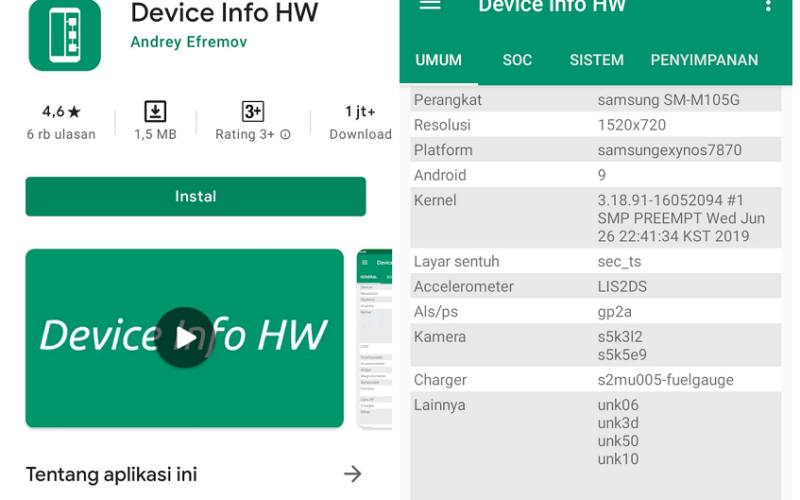Select the Layar sentuh value sec_ts
This screenshot has height=500, width=800.
pyautogui.click(x=619, y=262)
